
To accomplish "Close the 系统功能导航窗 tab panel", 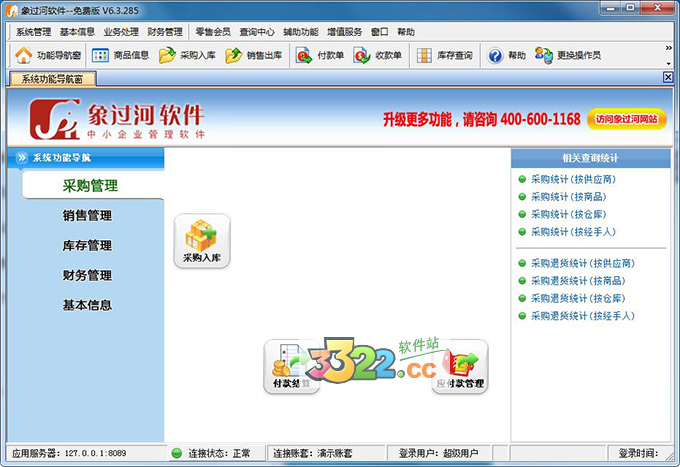I will click(x=668, y=77).
